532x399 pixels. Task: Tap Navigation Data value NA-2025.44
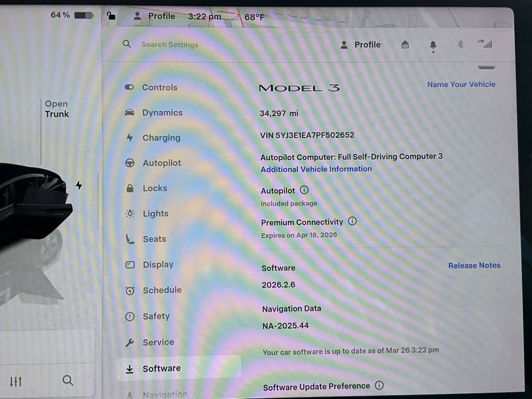(285, 326)
